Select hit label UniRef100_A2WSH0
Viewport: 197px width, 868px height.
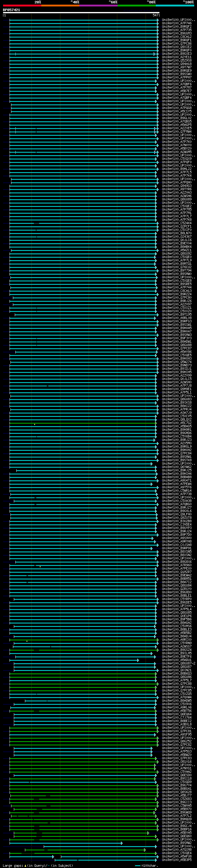pos(177,382)
